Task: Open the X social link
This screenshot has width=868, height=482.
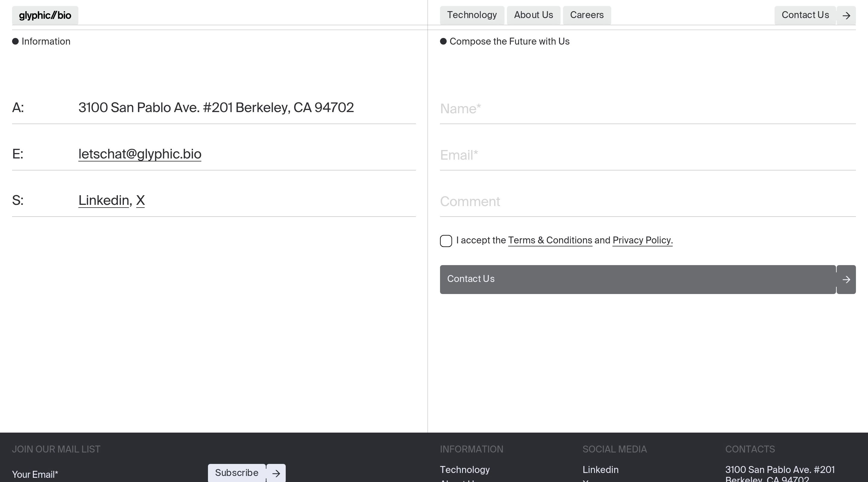Action: [x=140, y=200]
